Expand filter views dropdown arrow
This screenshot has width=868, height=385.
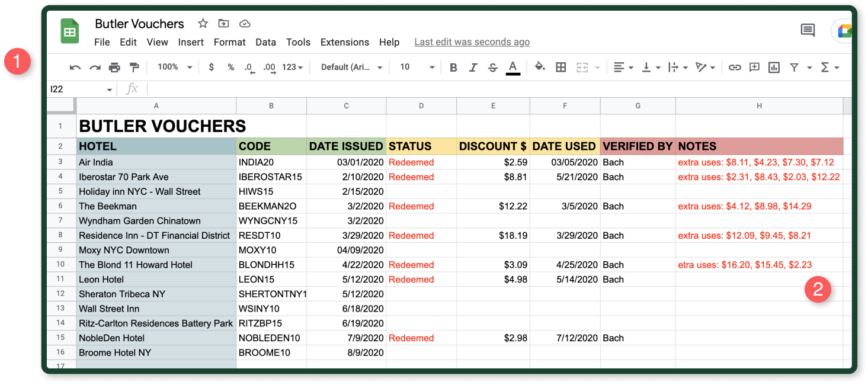(809, 68)
